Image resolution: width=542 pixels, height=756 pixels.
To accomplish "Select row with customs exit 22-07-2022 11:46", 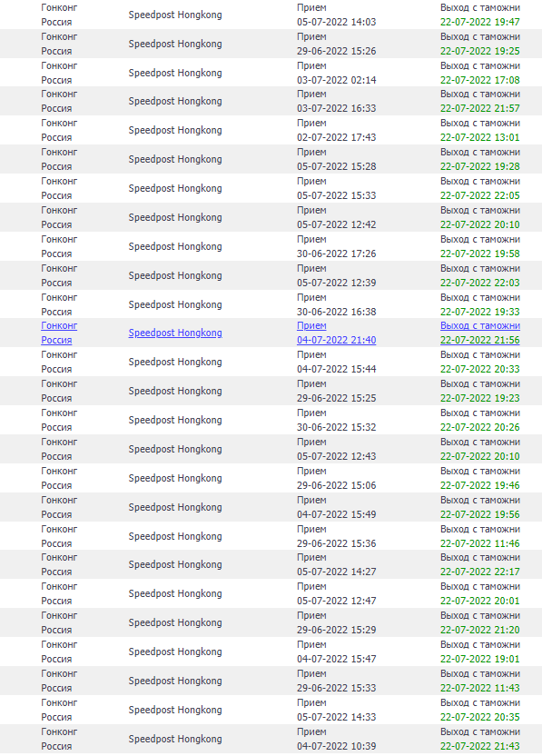I will point(271,536).
